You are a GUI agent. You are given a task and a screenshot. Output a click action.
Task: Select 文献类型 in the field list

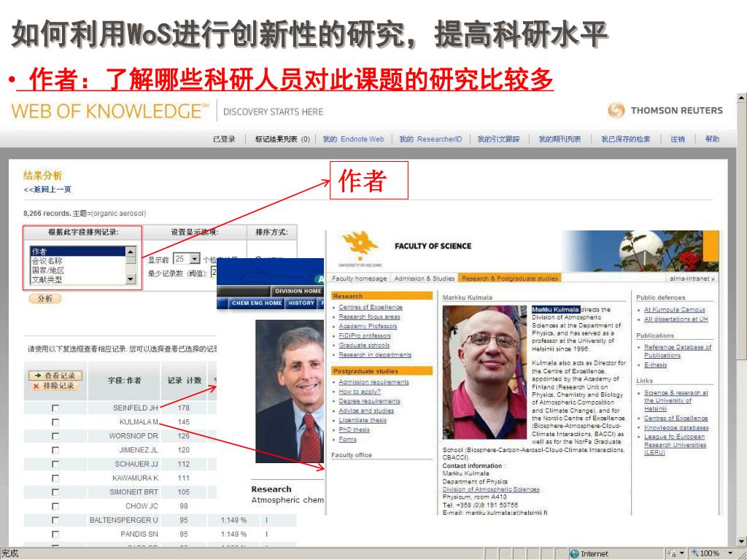click(x=77, y=279)
